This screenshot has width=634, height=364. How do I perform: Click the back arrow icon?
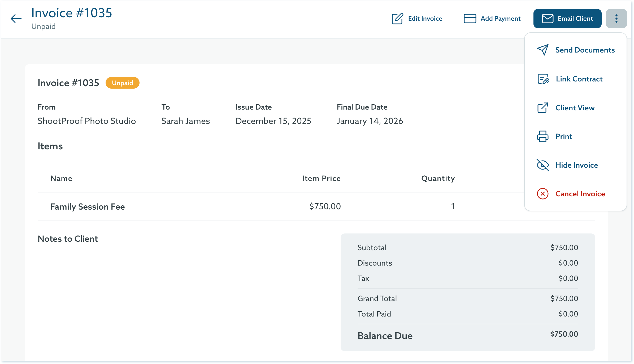click(16, 19)
